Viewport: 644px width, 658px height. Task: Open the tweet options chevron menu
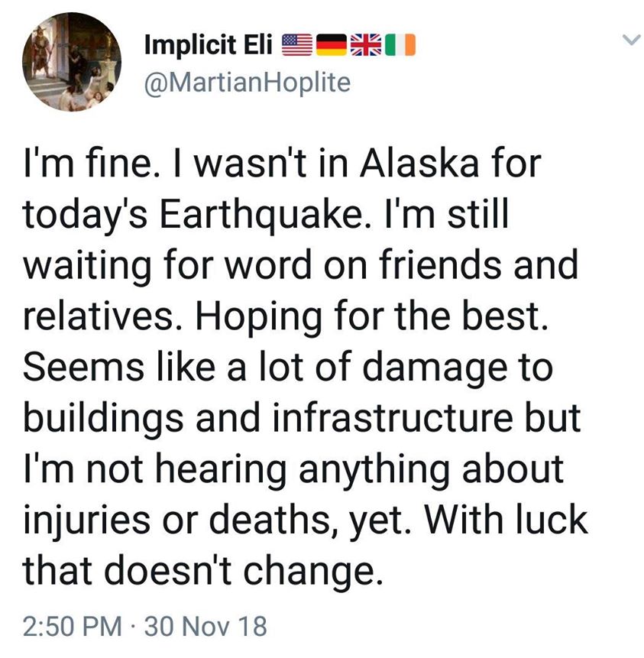(x=629, y=40)
